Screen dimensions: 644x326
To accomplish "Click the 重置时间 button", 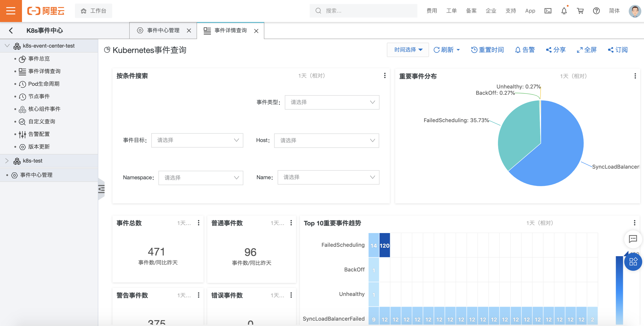I will (x=487, y=50).
